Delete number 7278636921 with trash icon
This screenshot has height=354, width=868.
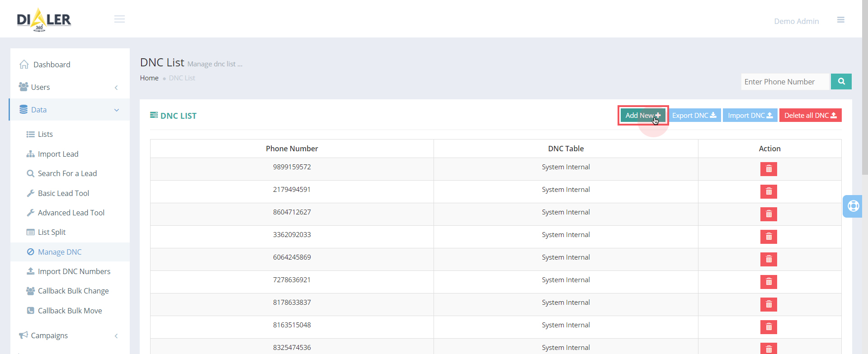[x=769, y=282]
